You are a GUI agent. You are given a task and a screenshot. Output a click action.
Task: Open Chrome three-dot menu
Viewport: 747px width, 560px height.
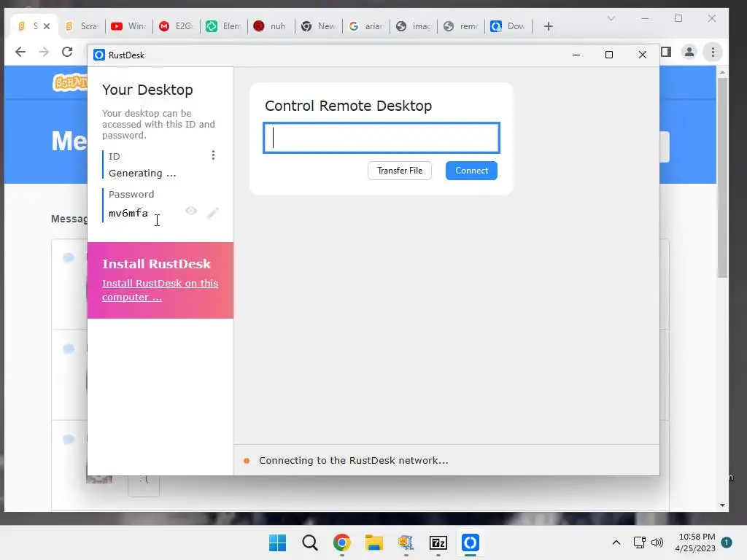tap(713, 52)
